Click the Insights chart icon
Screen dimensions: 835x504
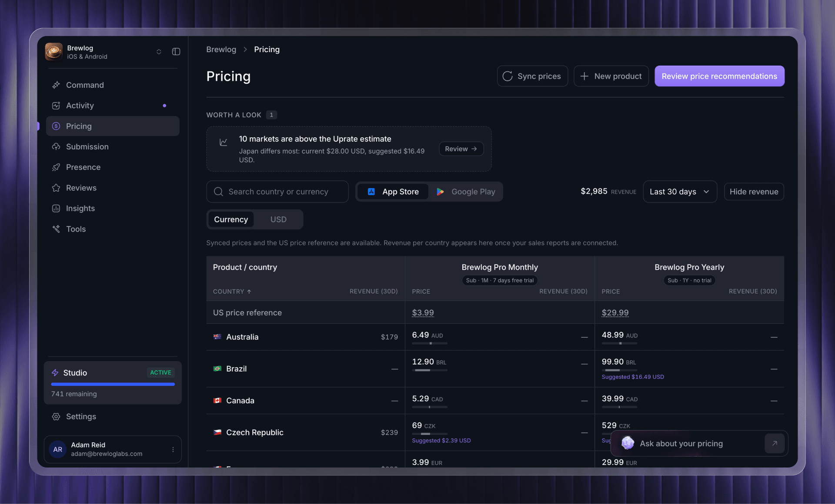tap(56, 209)
